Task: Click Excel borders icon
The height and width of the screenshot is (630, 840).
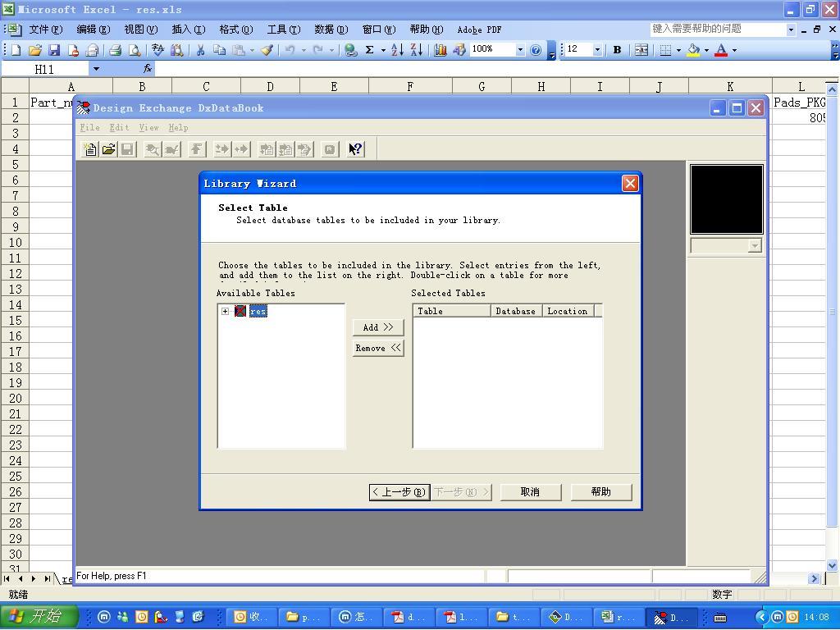Action: (664, 50)
